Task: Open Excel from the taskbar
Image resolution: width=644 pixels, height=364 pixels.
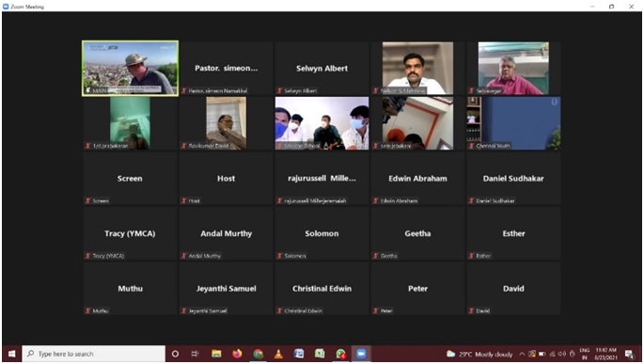Action: pyautogui.click(x=320, y=354)
